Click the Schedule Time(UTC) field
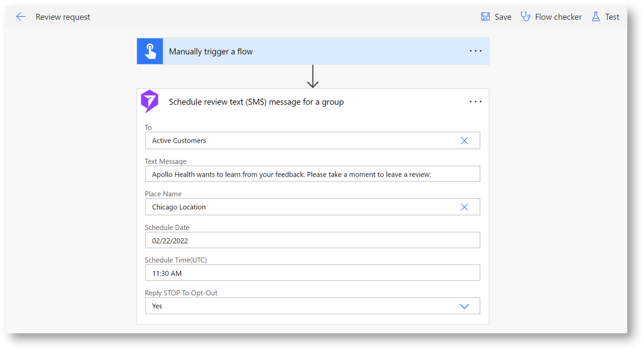 click(312, 273)
